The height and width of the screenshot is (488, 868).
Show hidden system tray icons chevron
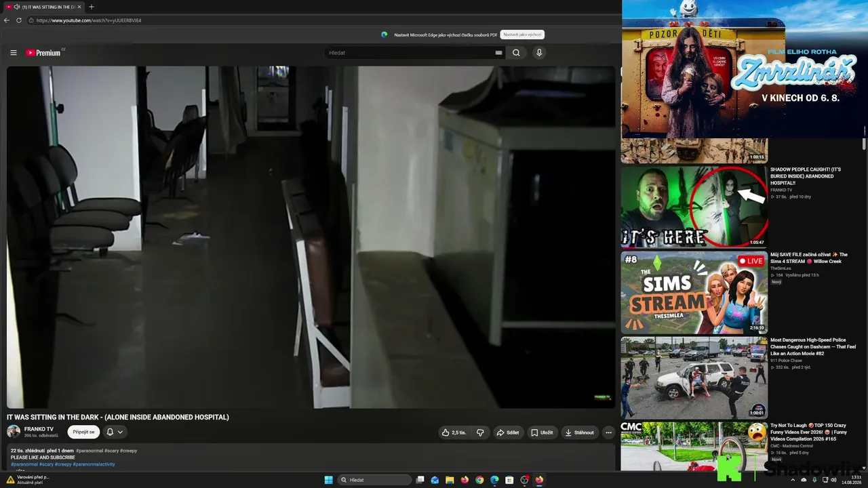tap(793, 480)
